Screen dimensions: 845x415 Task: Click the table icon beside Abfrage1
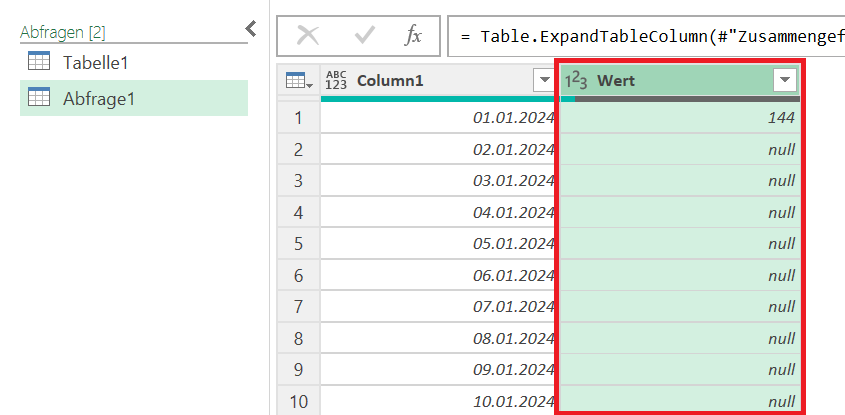coord(39,98)
